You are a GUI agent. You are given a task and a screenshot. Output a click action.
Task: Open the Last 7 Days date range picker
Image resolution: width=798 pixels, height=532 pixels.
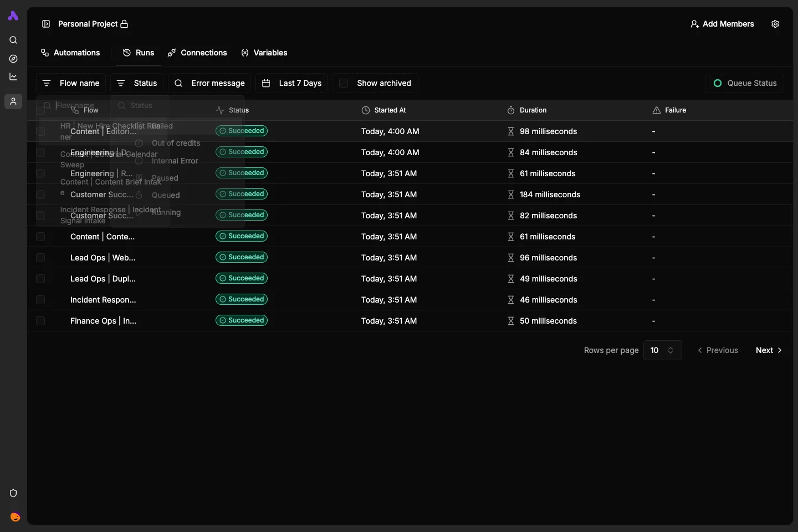coord(291,83)
